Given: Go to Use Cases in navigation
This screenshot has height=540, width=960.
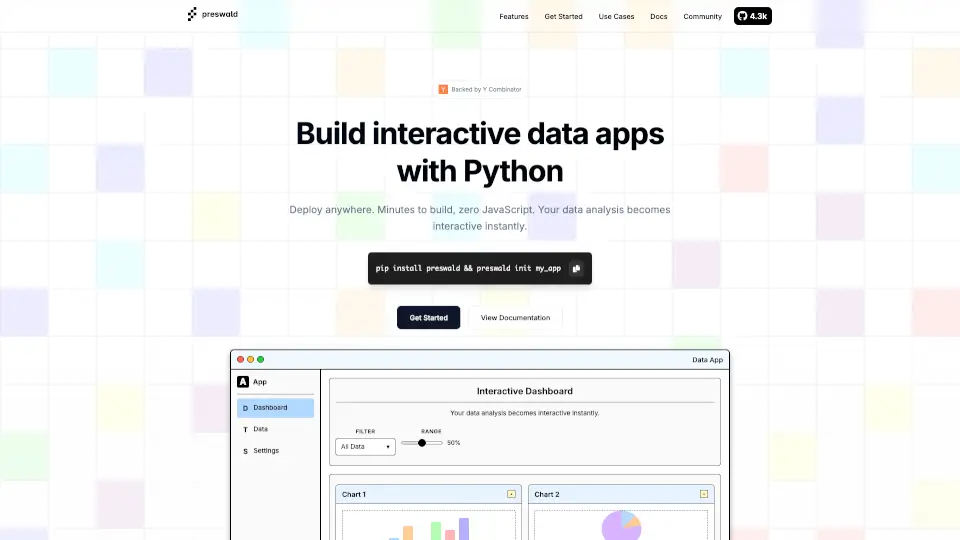Looking at the screenshot, I should click(616, 17).
